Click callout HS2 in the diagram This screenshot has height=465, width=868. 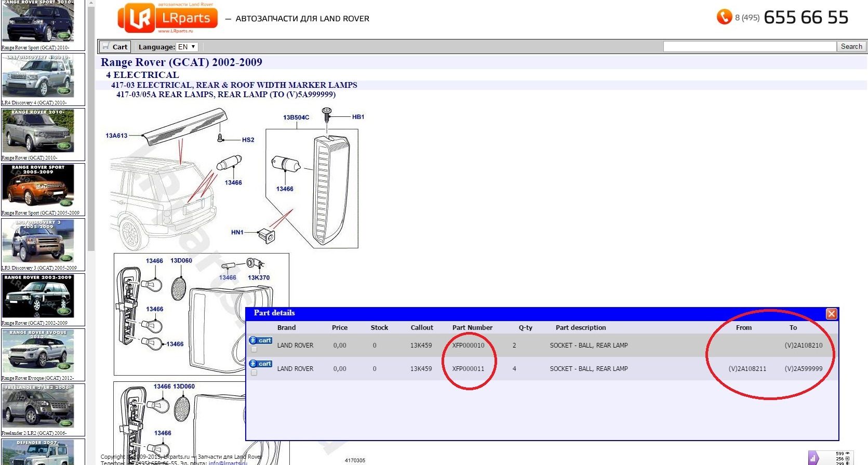point(248,140)
